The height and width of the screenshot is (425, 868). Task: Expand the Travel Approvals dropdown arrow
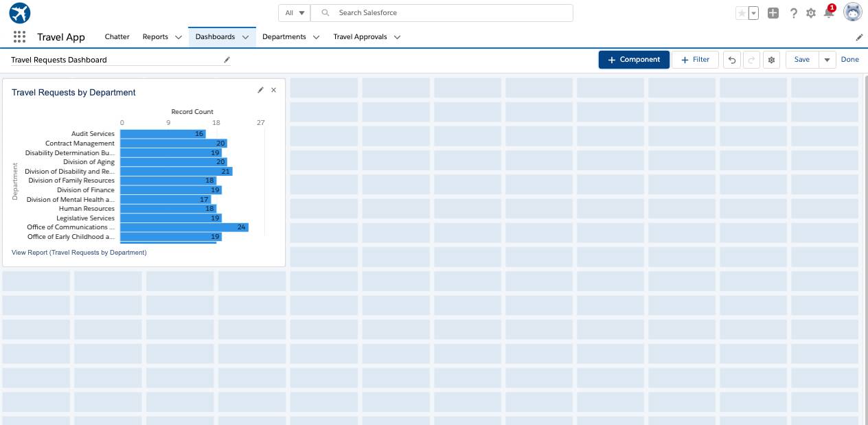tap(397, 37)
